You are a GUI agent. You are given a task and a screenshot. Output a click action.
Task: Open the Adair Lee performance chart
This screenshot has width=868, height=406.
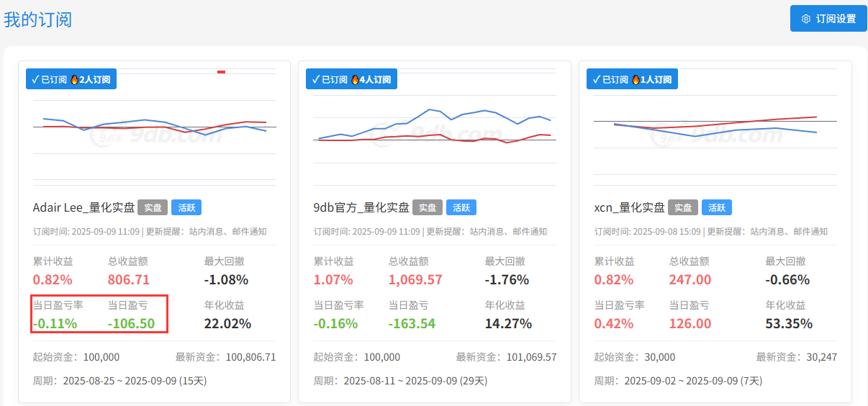tap(154, 133)
